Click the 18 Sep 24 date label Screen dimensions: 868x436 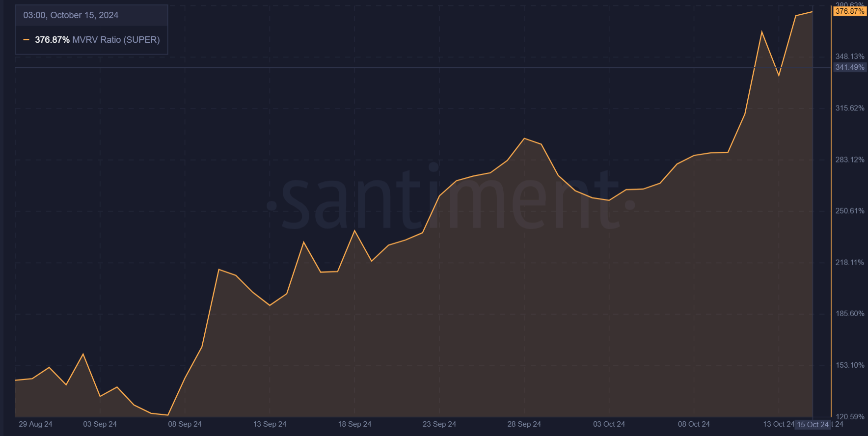(x=354, y=424)
